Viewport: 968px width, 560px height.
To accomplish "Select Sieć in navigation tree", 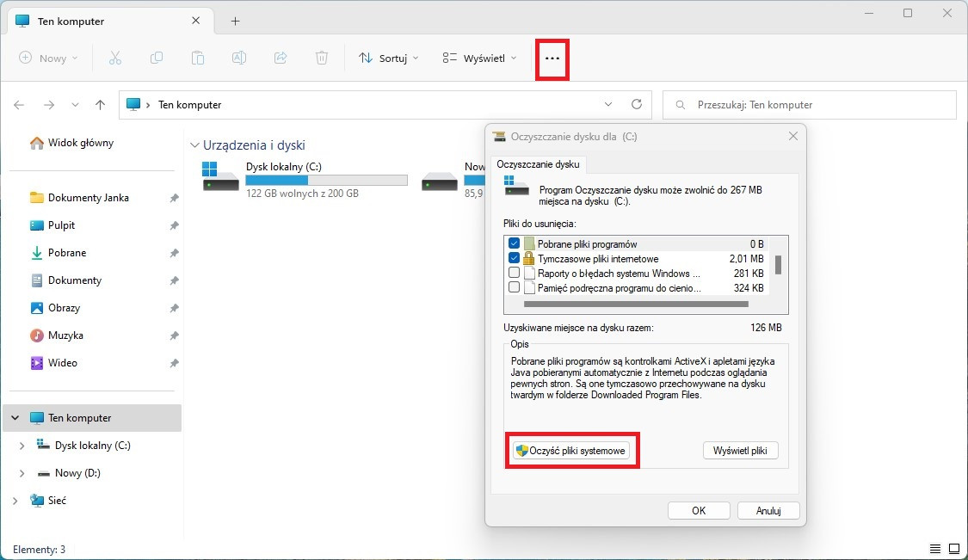I will [x=48, y=501].
